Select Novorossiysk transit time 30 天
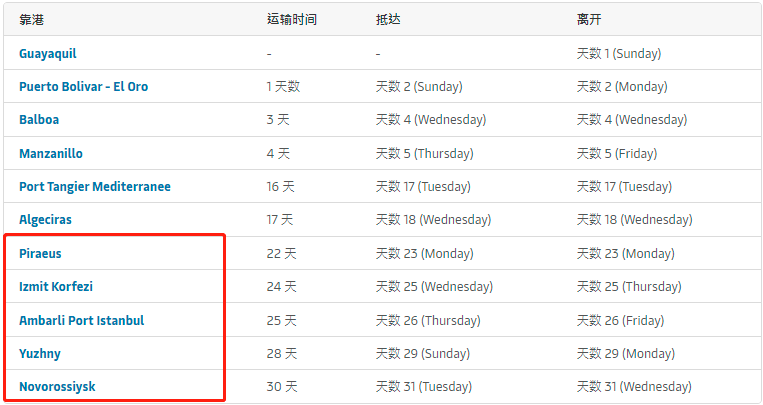The width and height of the screenshot is (763, 405). click(x=281, y=387)
